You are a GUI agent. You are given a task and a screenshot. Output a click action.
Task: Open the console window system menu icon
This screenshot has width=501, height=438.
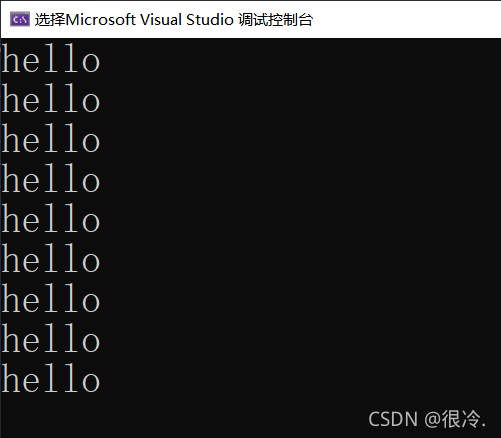(x=20, y=19)
